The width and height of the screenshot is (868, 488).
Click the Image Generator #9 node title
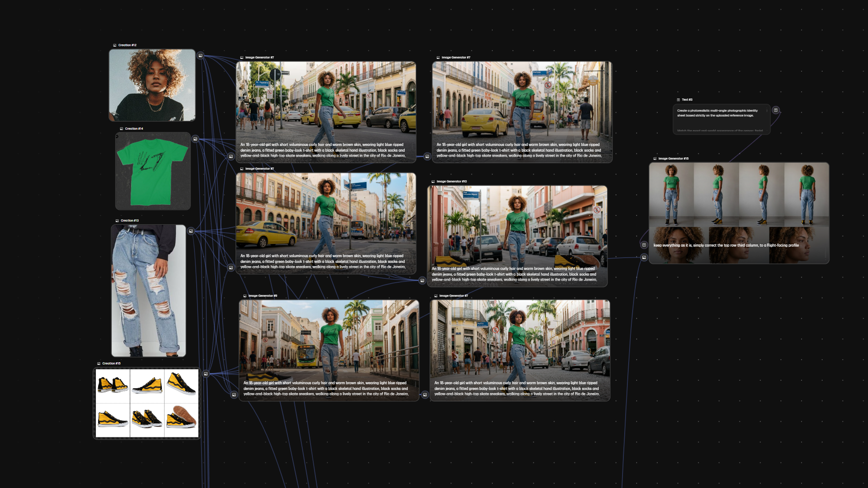pyautogui.click(x=263, y=296)
